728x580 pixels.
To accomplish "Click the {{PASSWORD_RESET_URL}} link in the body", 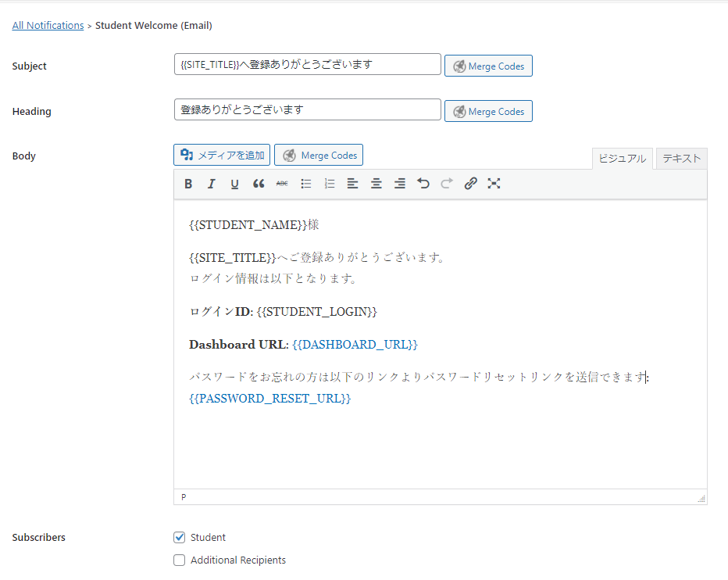I will pyautogui.click(x=270, y=399).
